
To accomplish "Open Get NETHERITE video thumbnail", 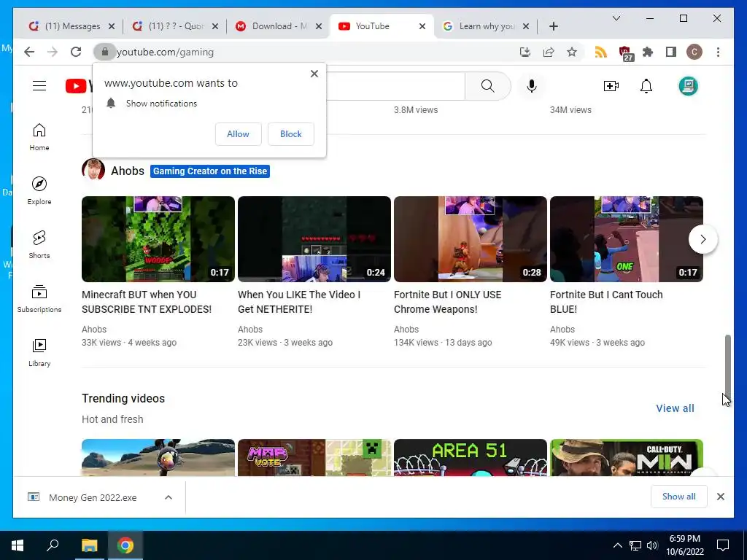I will click(314, 239).
